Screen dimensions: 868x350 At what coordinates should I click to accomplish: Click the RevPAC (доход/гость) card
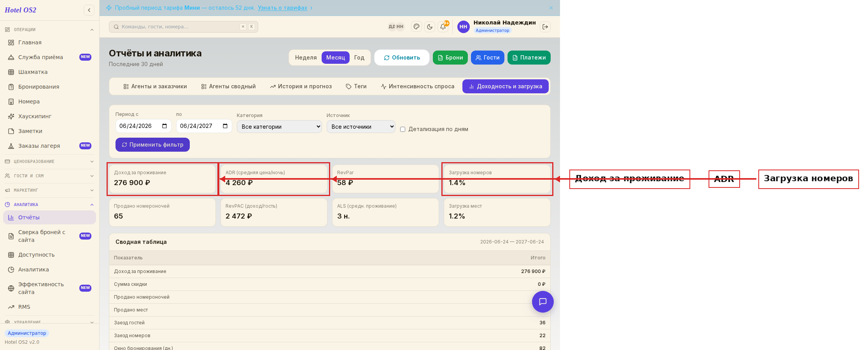(x=274, y=212)
